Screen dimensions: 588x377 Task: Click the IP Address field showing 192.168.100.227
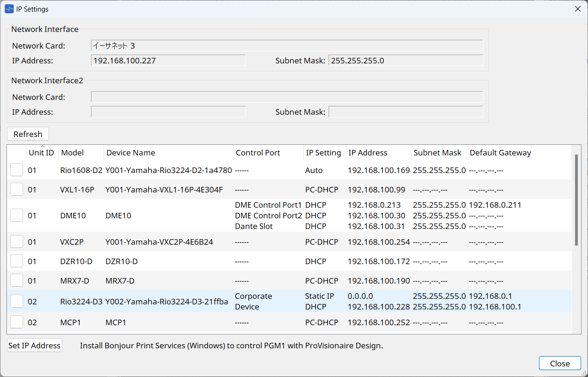168,61
